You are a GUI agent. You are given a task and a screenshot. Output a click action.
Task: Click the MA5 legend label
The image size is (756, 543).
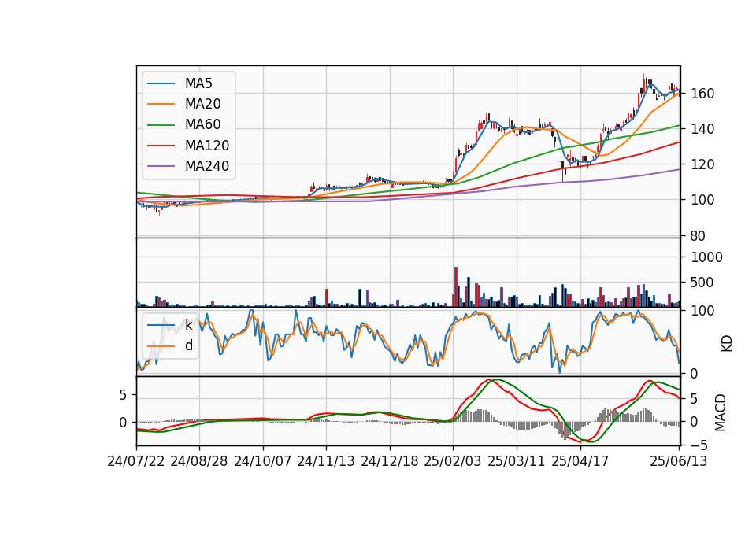tap(198, 83)
